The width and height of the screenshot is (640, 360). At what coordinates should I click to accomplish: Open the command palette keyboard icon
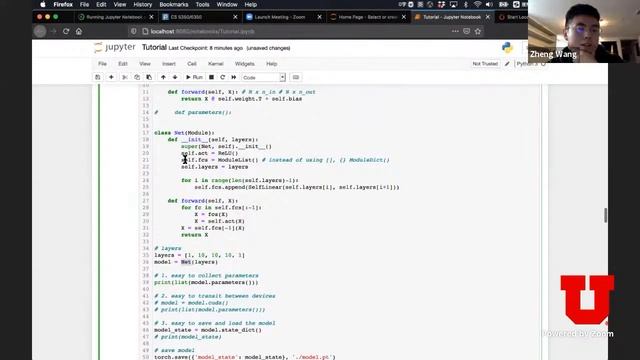tap(296, 77)
